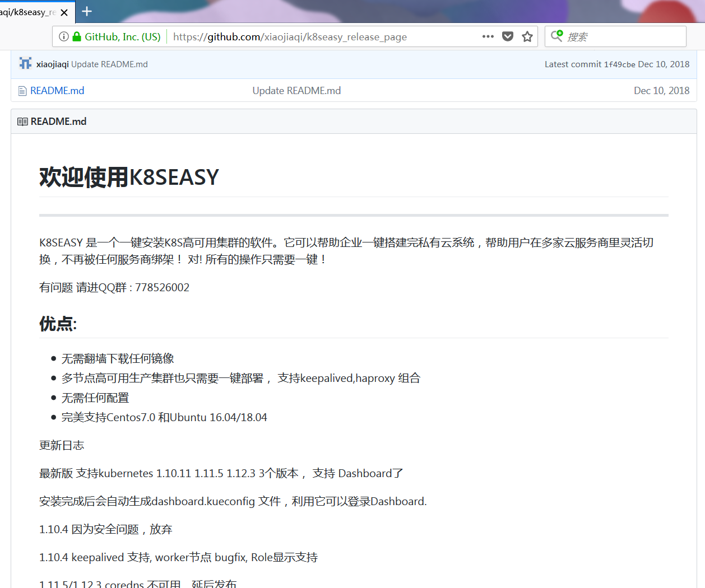
Task: Open a new browser tab
Action: pyautogui.click(x=87, y=11)
